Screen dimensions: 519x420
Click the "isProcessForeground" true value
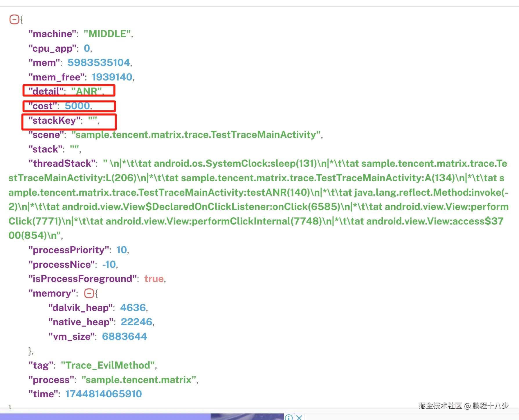pyautogui.click(x=154, y=279)
